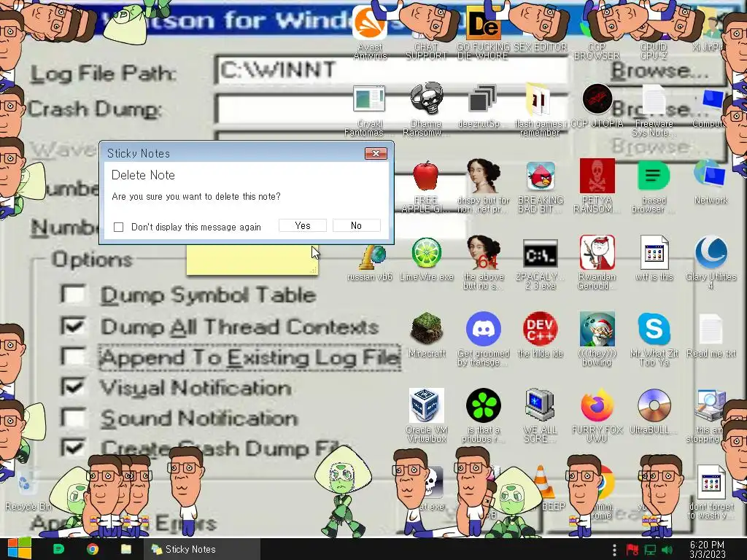Open the woman portrait icon with red 64
The image size is (747, 560).
tap(483, 252)
